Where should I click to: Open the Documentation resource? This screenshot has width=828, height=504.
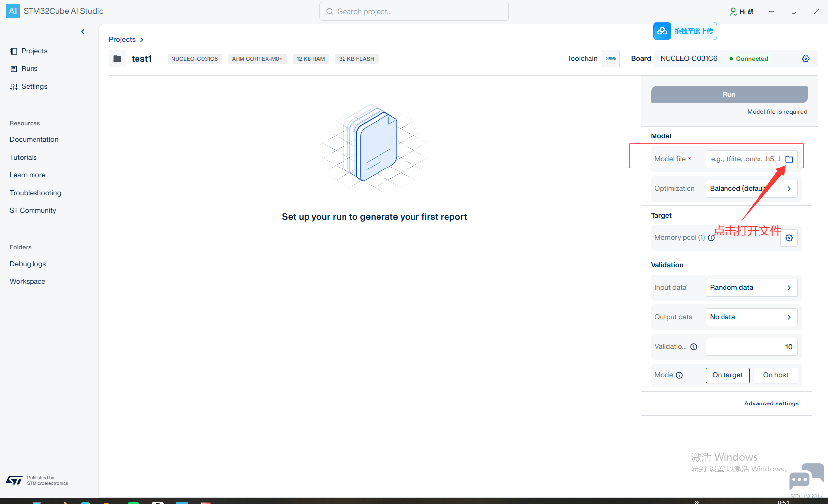point(34,140)
